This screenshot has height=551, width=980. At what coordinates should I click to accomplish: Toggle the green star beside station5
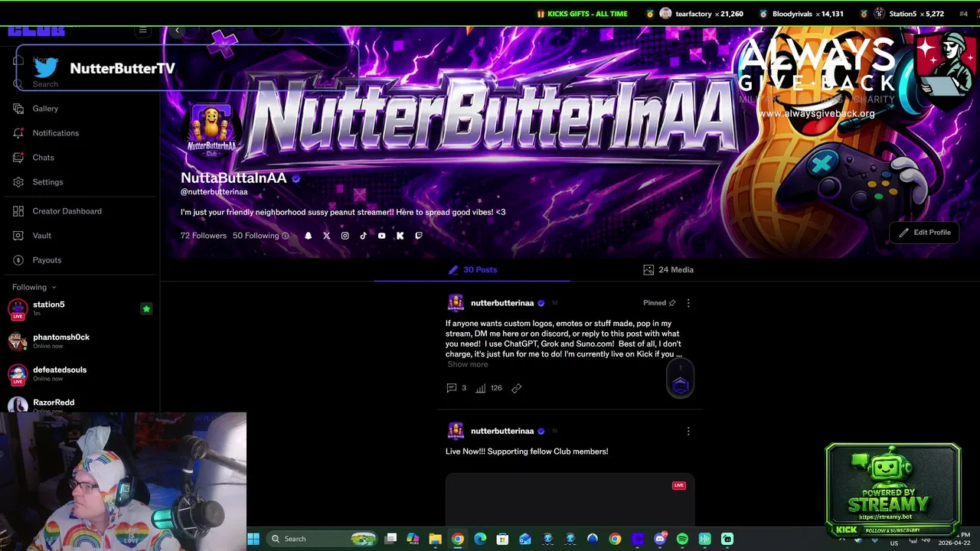146,309
